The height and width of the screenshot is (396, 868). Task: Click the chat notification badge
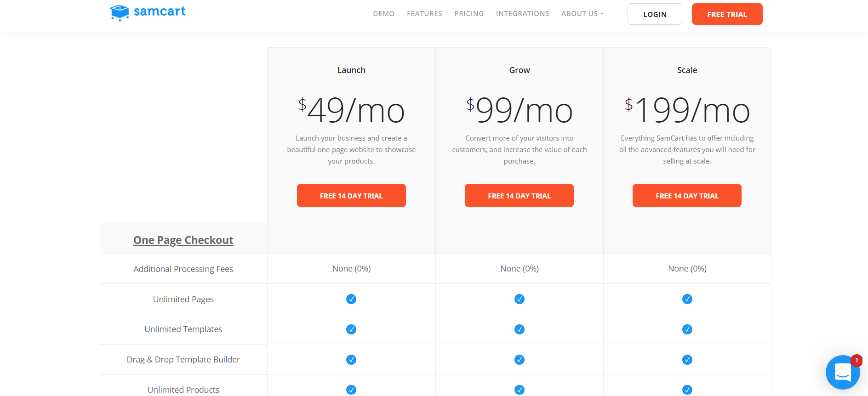pos(857,360)
